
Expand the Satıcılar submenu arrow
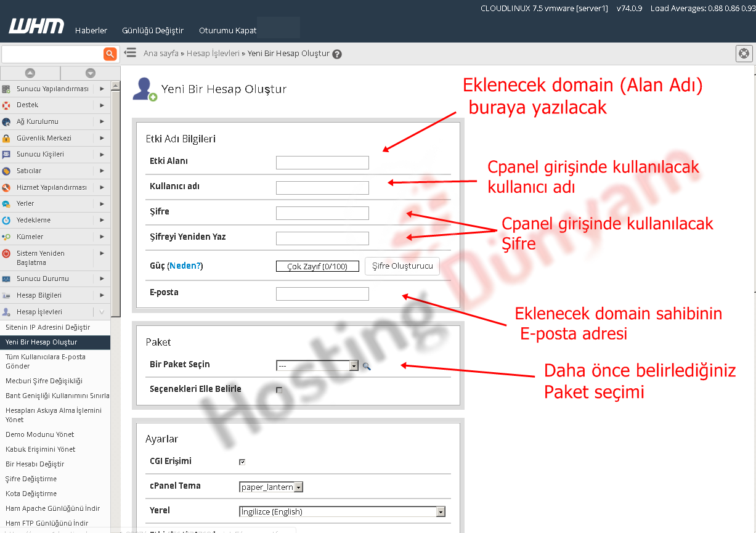[102, 171]
